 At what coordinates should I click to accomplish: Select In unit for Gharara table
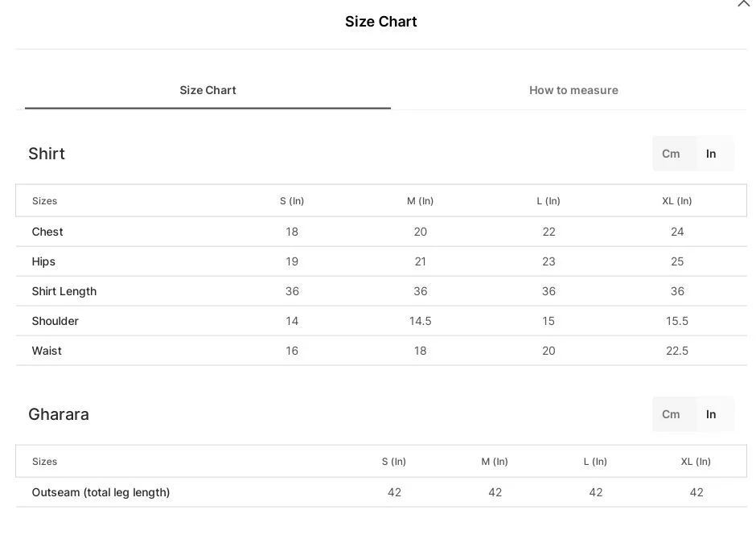click(x=712, y=414)
